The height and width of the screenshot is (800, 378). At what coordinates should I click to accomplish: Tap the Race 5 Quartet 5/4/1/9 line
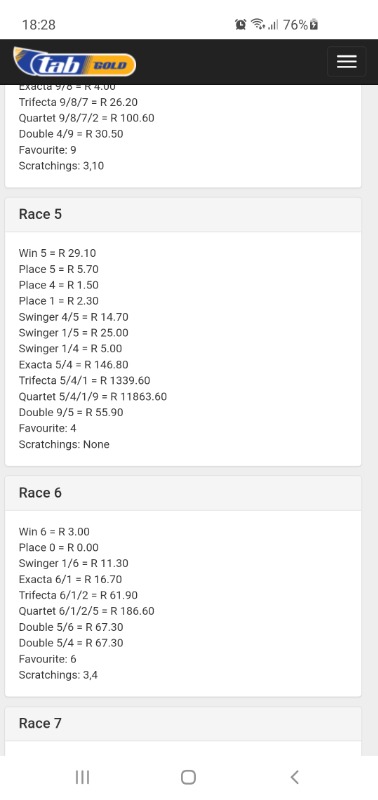point(93,396)
